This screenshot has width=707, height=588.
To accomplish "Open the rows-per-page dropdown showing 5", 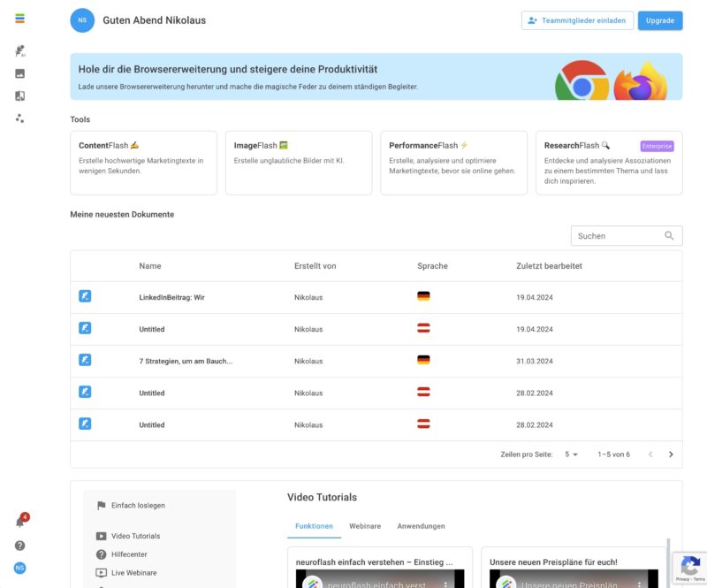I will pyautogui.click(x=571, y=454).
